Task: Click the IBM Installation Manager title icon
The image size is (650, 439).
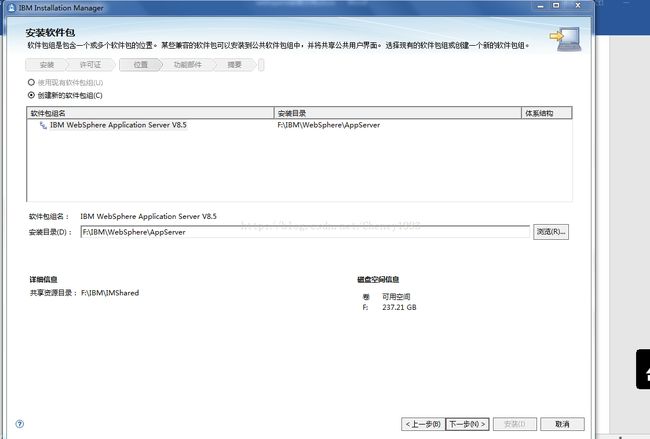Action: click(12, 7)
